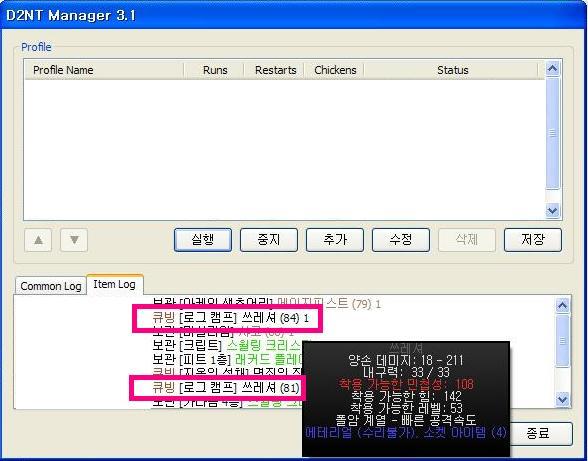Click the profile list scrollbar thumb
Image resolution: width=588 pixels, height=461 pixels.
[553, 133]
